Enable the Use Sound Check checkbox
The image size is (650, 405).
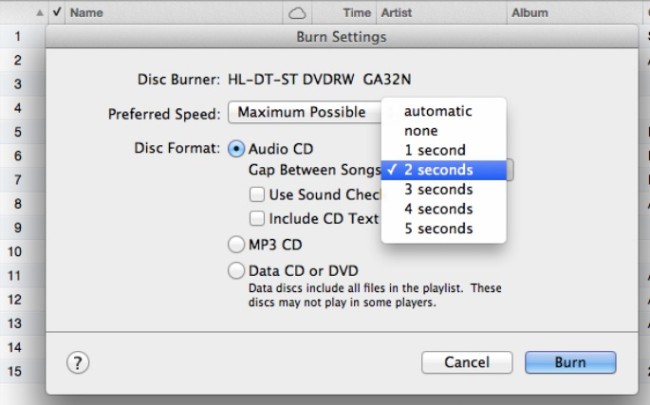257,194
